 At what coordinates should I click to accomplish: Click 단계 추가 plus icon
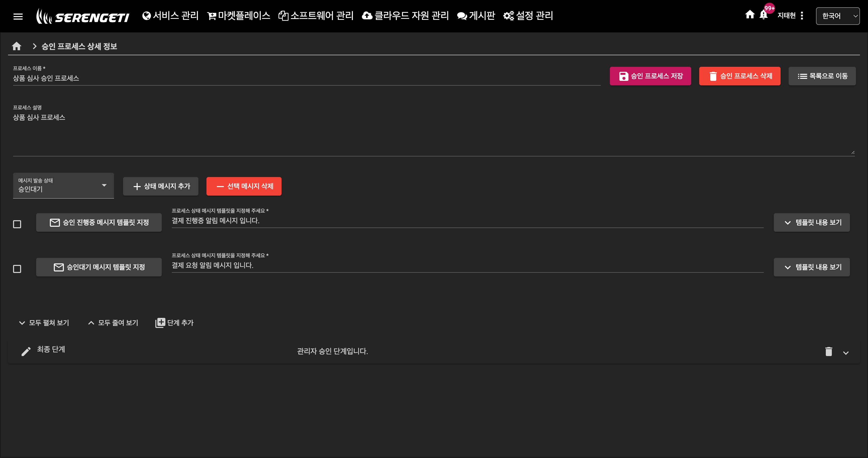coord(160,323)
